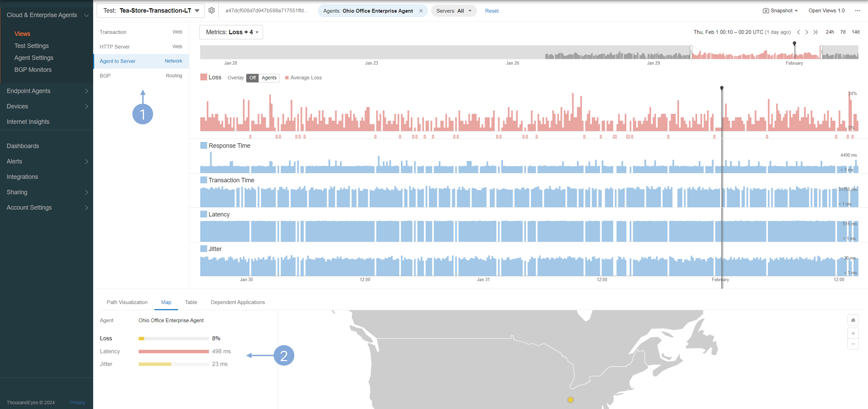Remove Ohio Office Enterprise Agent filter
This screenshot has width=868, height=409.
point(421,11)
